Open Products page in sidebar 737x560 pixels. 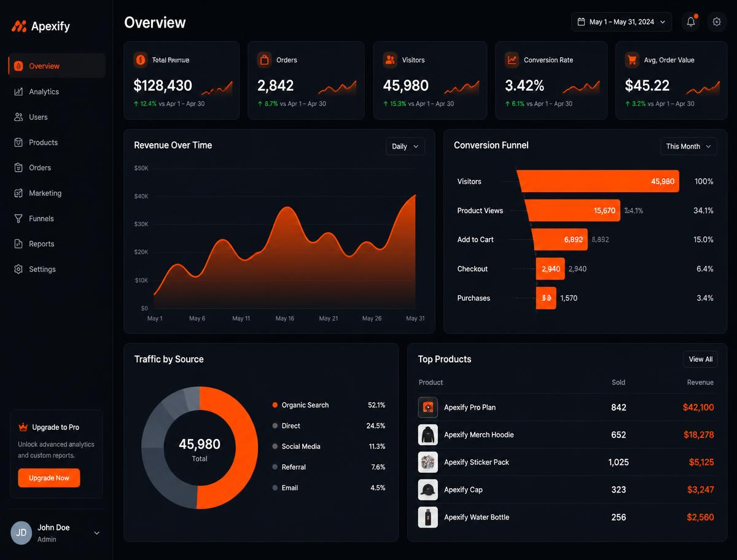point(57,142)
